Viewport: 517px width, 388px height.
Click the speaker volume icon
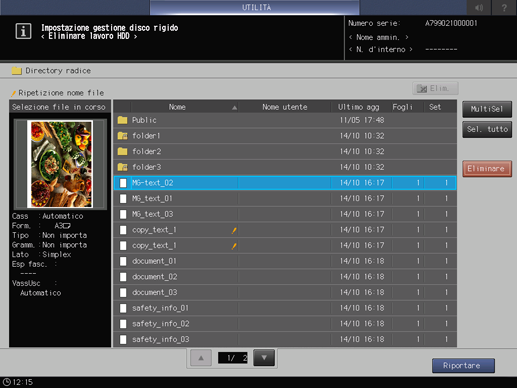tap(479, 7)
